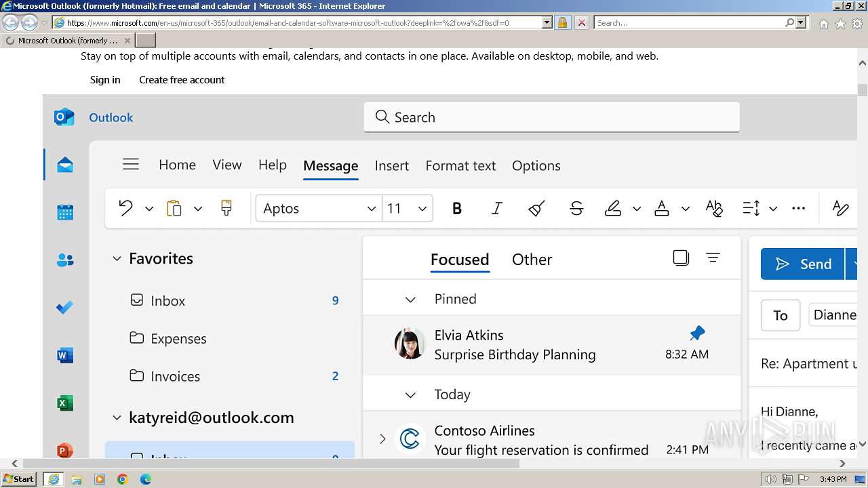Toggle Bold formatting

tap(457, 208)
